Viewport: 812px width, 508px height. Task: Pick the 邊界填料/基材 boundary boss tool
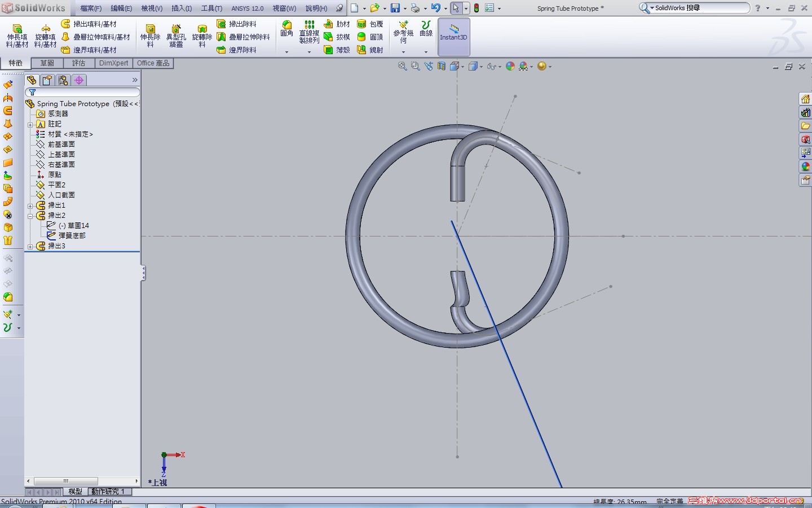tap(89, 50)
